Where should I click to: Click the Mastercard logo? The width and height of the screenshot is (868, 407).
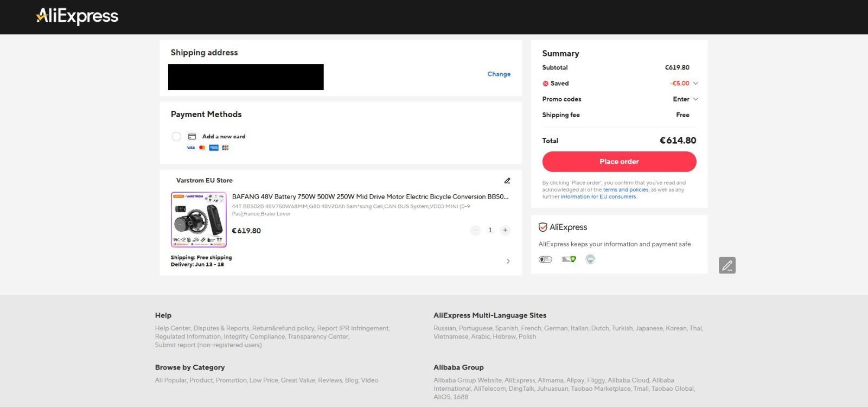pos(202,148)
